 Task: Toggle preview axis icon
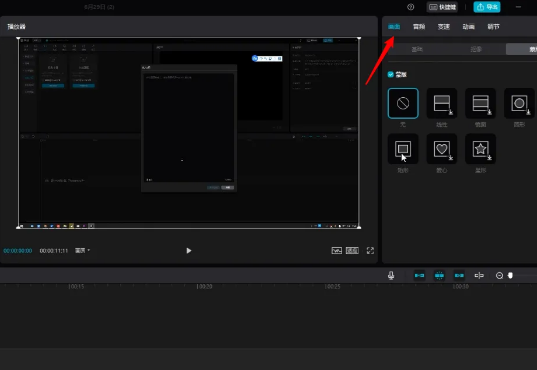pos(479,275)
